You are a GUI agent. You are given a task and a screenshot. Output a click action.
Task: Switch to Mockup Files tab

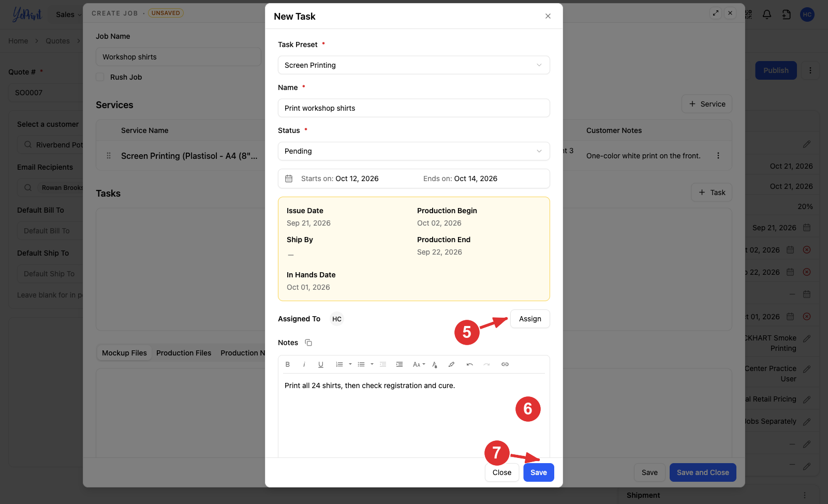[x=124, y=353]
